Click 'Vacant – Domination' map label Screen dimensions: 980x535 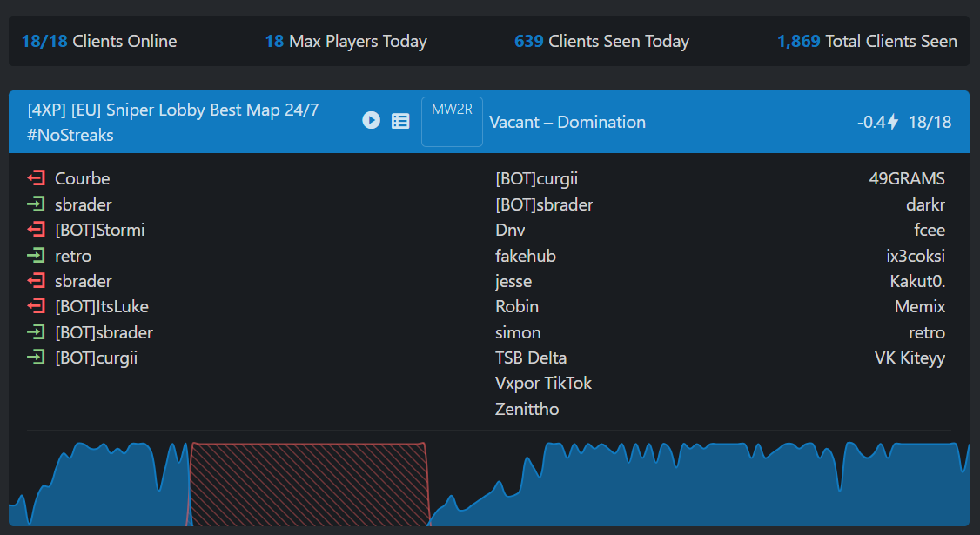[x=567, y=122]
